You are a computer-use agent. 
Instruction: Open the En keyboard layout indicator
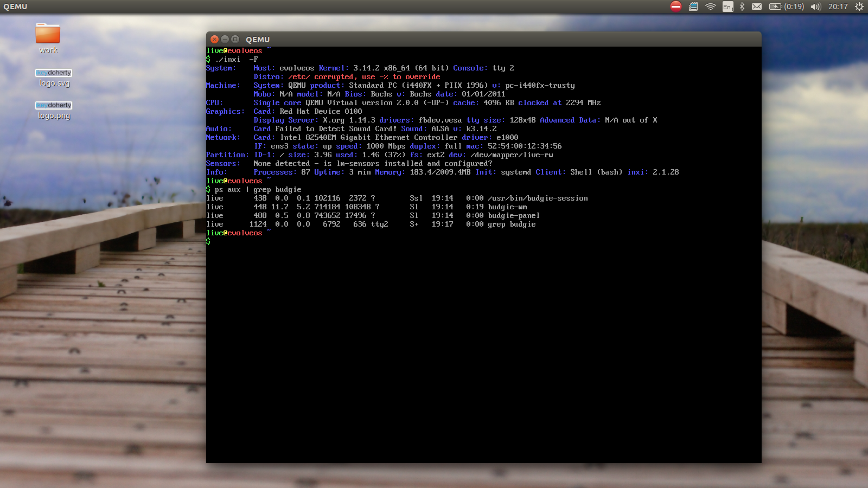pos(727,7)
